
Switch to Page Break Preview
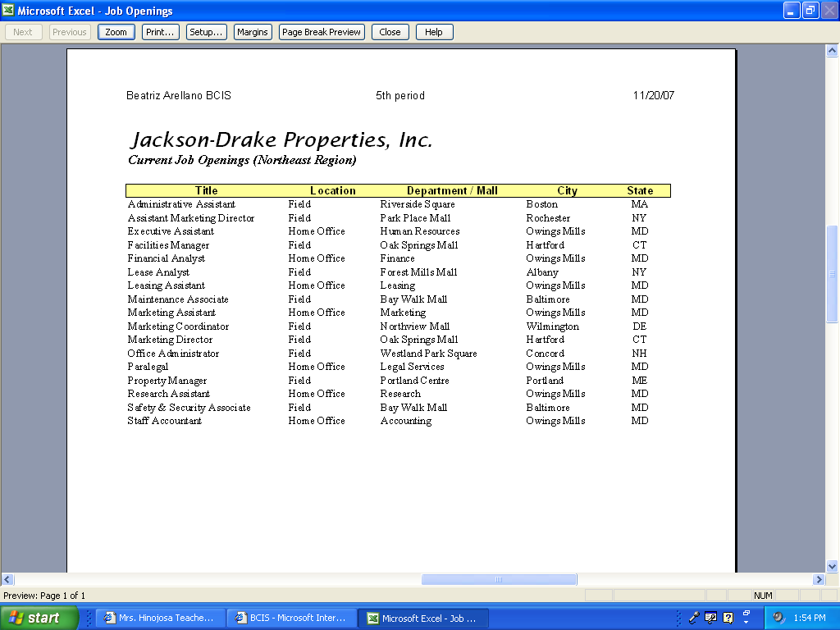[x=322, y=32]
